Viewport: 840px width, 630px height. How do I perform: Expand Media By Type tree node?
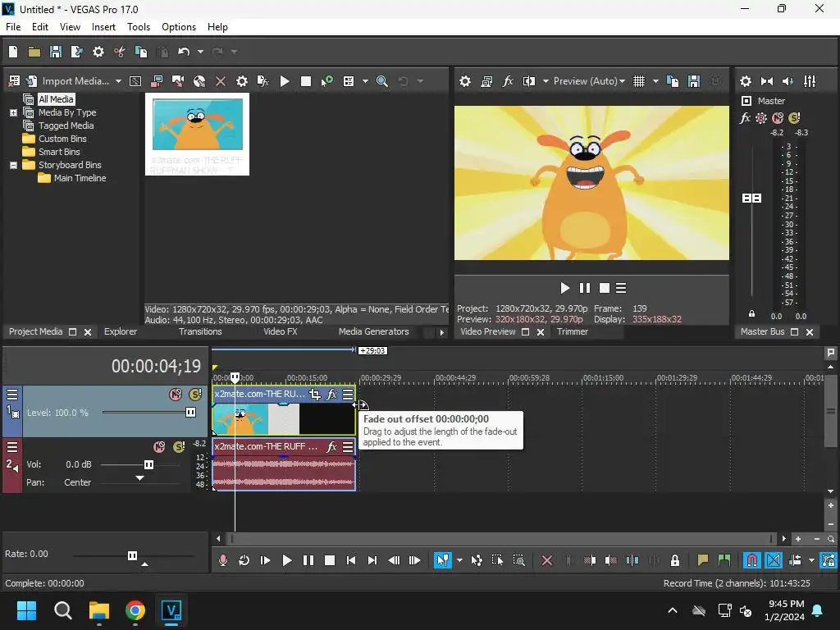[13, 112]
